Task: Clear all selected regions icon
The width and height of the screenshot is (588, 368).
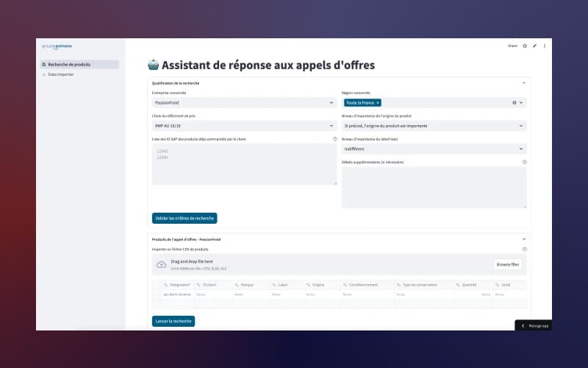Action: (514, 102)
